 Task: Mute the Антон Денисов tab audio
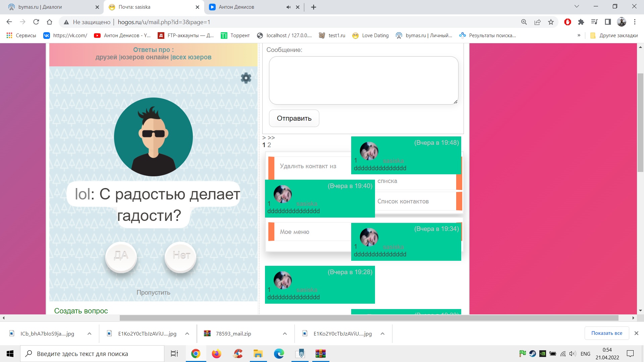288,7
